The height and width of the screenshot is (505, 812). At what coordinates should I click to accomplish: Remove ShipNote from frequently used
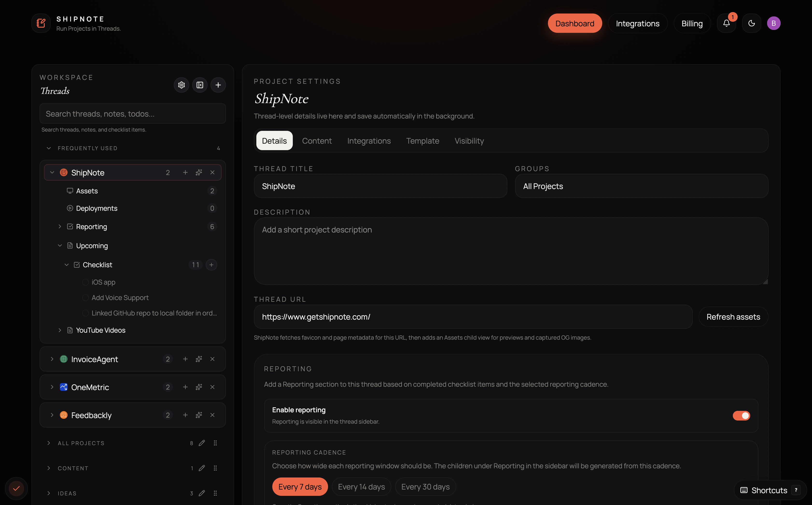tap(212, 172)
